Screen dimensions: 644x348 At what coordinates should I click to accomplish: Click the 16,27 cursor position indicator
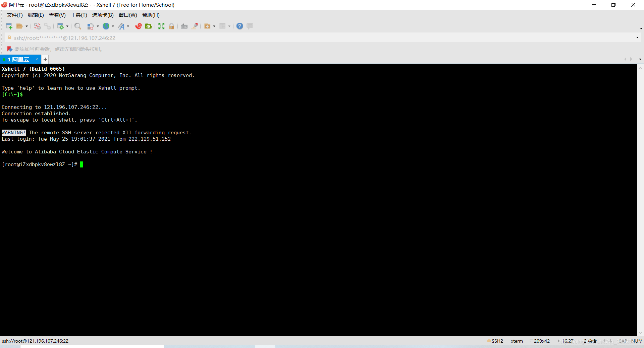pos(566,341)
